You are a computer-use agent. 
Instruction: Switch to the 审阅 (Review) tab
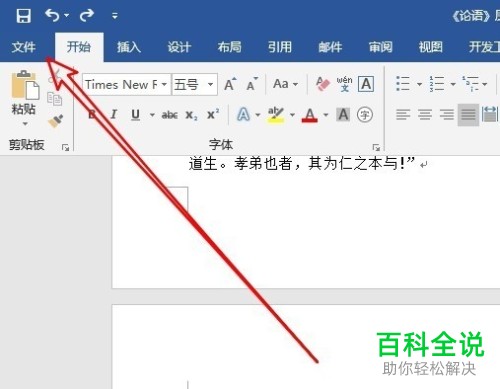point(380,47)
